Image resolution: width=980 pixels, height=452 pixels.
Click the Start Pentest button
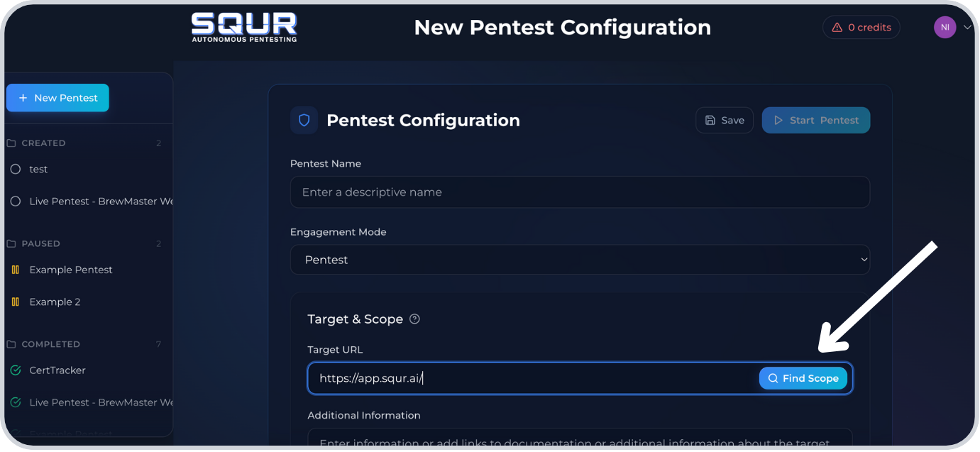815,120
